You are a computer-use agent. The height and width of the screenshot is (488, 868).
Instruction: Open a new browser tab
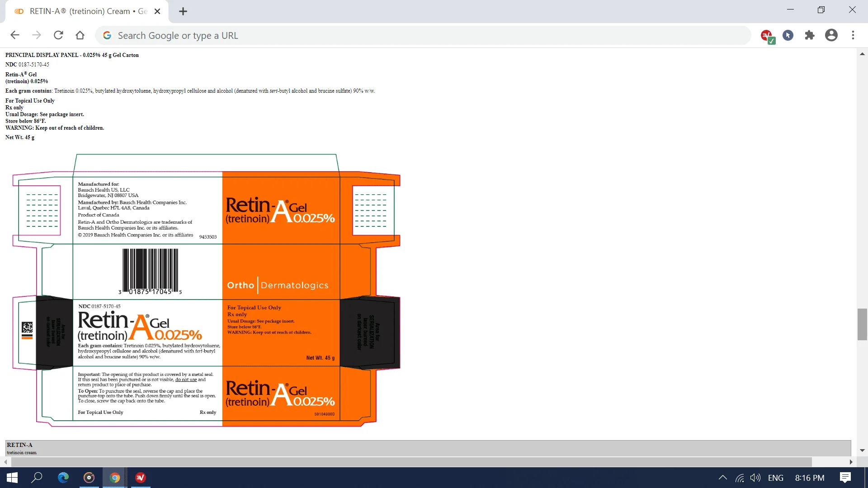point(183,11)
